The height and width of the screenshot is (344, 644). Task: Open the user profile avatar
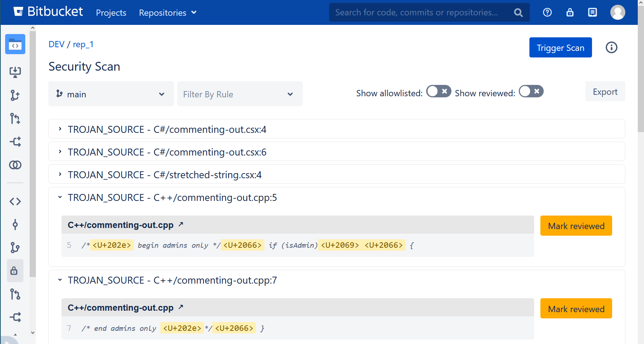click(x=617, y=12)
